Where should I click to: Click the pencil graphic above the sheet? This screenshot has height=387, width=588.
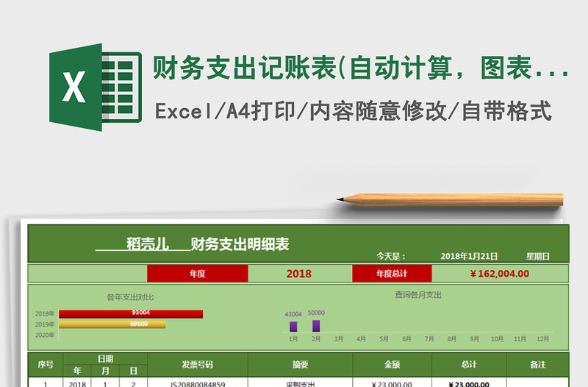tap(450, 199)
